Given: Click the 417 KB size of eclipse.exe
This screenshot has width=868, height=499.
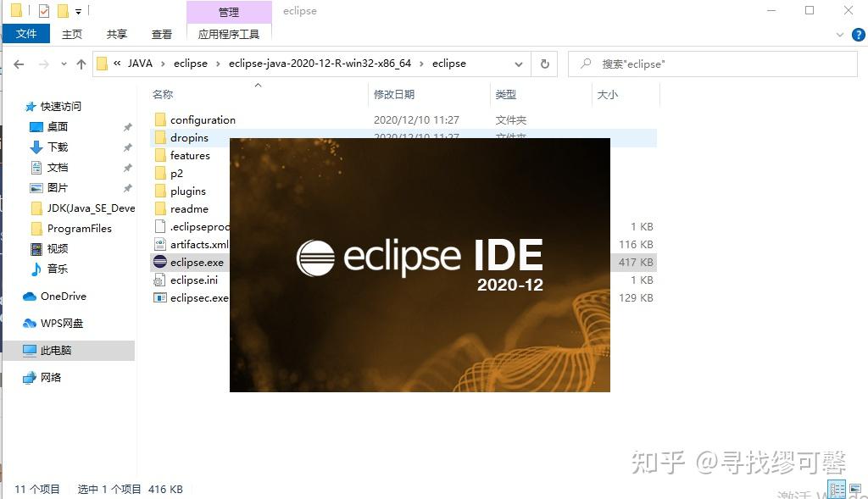Looking at the screenshot, I should click(636, 263).
